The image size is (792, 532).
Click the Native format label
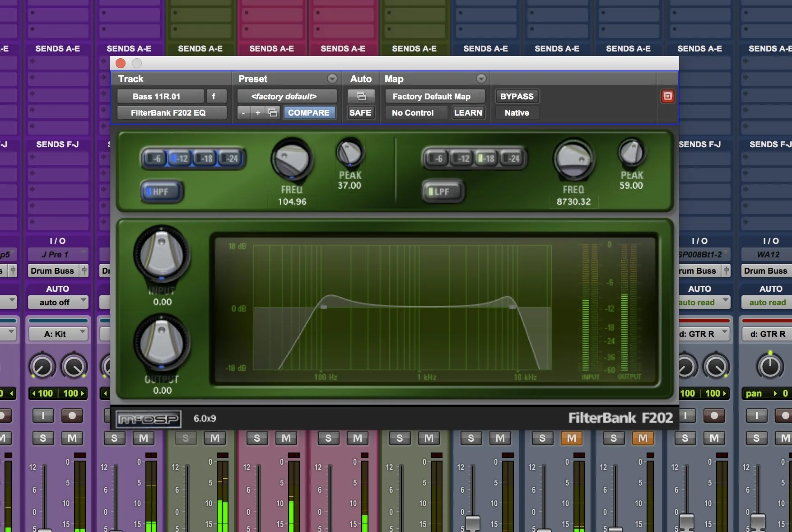click(x=517, y=112)
